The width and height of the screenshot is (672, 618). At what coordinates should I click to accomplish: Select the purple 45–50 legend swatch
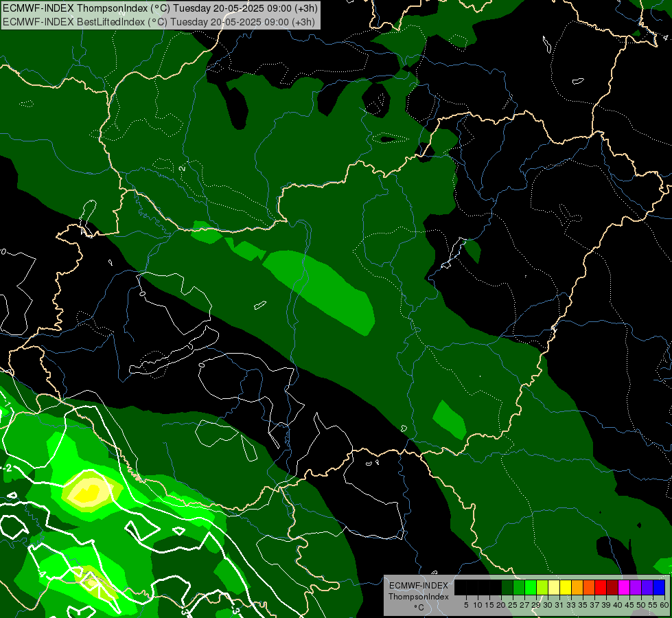[636, 587]
